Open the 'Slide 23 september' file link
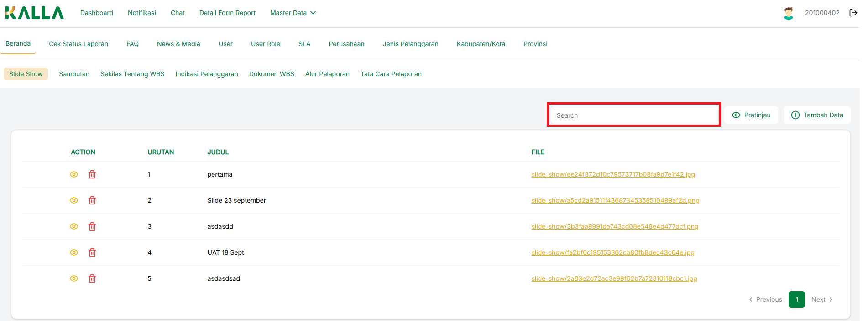This screenshot has width=868, height=325. coord(615,200)
